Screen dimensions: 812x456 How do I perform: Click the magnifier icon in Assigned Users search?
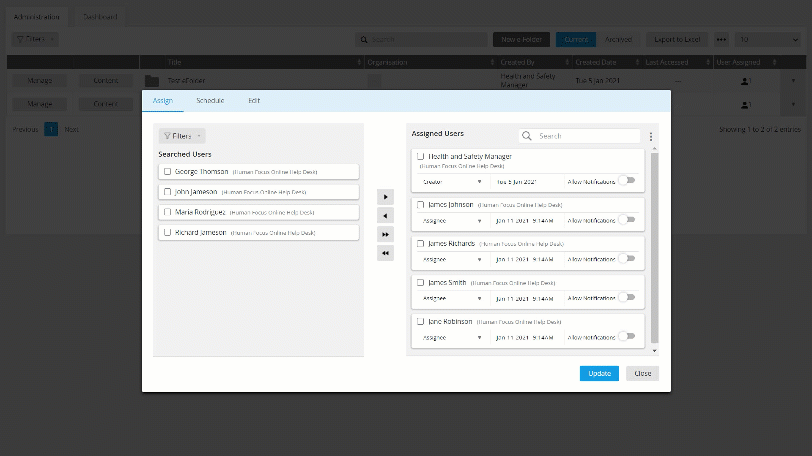point(528,136)
